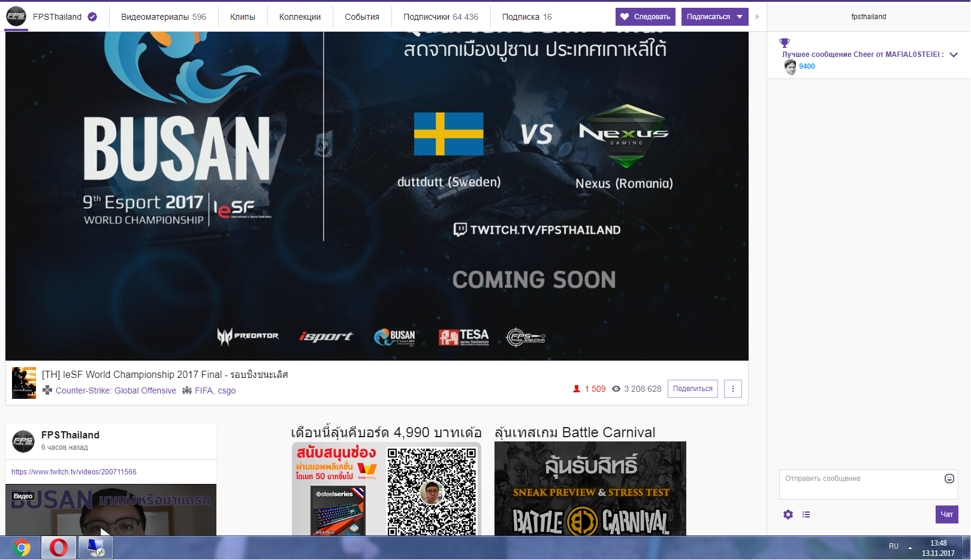The image size is (971, 560).
Task: Open the twitch.tv/videos/200711566 link
Action: point(74,472)
